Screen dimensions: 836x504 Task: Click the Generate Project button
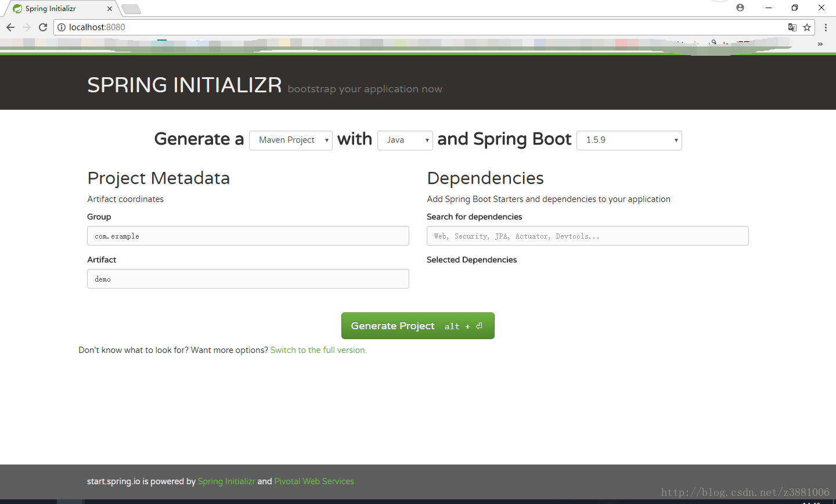(418, 326)
